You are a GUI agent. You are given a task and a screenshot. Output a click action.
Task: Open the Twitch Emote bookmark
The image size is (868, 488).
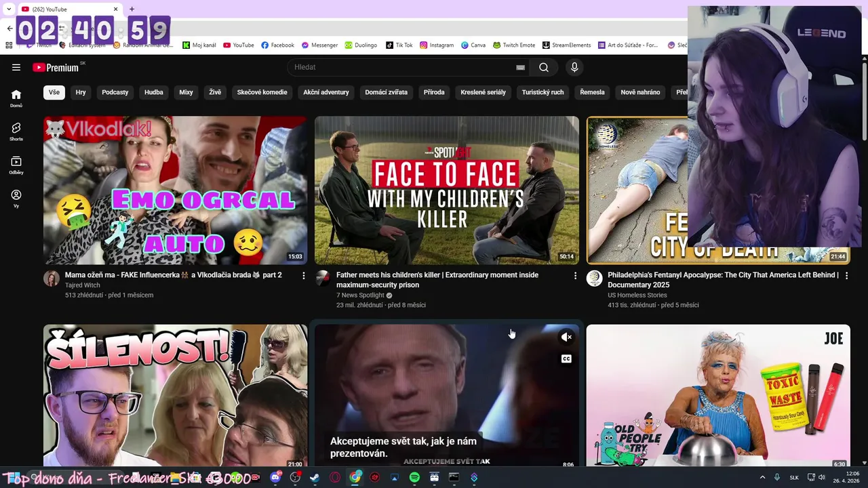click(514, 45)
